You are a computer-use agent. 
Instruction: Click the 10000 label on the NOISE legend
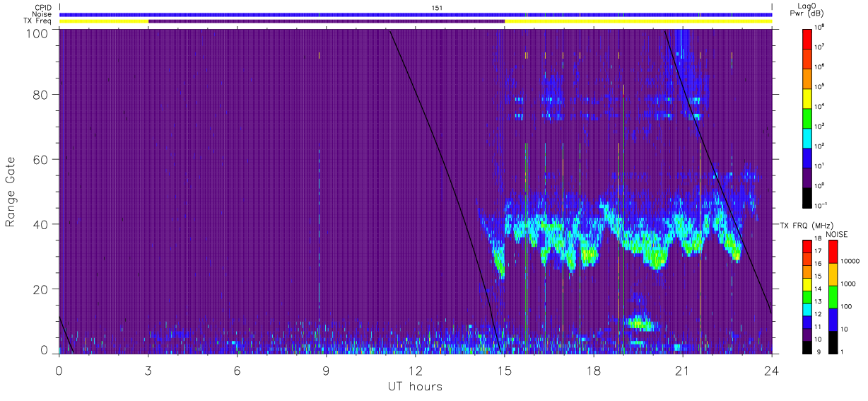click(849, 261)
